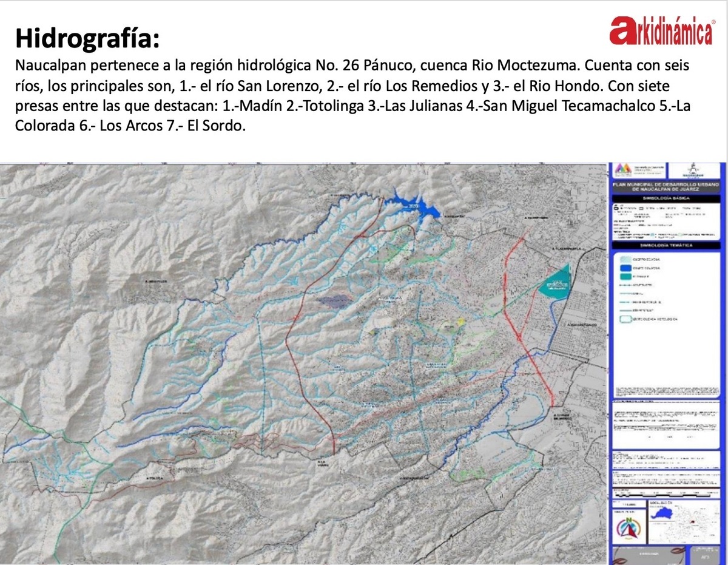The width and height of the screenshot is (728, 565).
Task: Click the location inset map thumbnail
Action: (684, 521)
